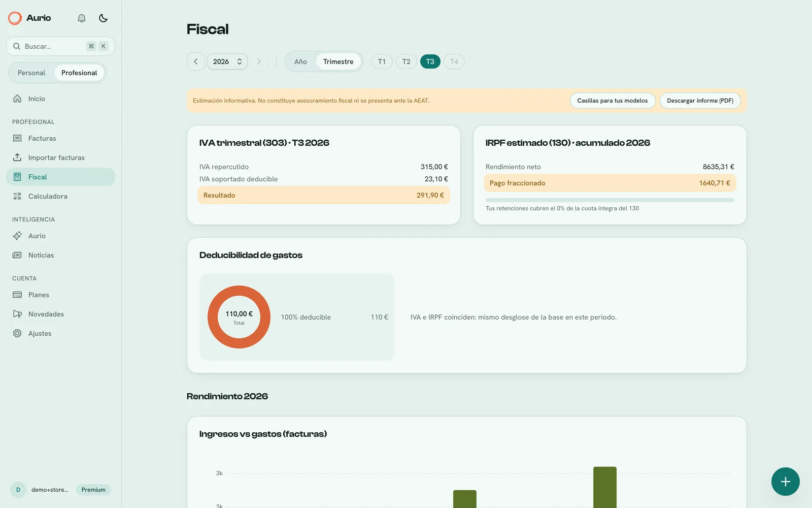This screenshot has width=812, height=508.
Task: Go to next year arrow
Action: (x=259, y=61)
